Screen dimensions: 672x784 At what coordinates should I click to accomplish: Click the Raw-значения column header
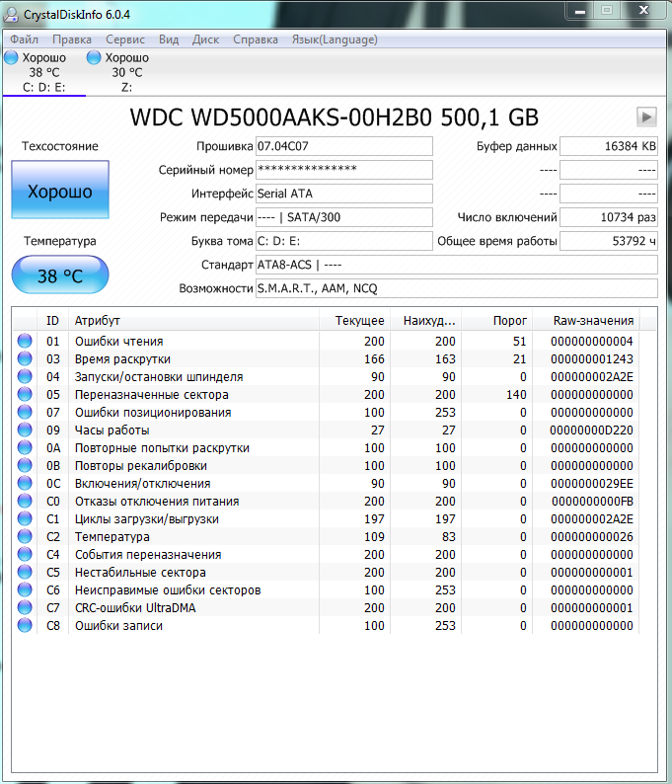tap(586, 321)
